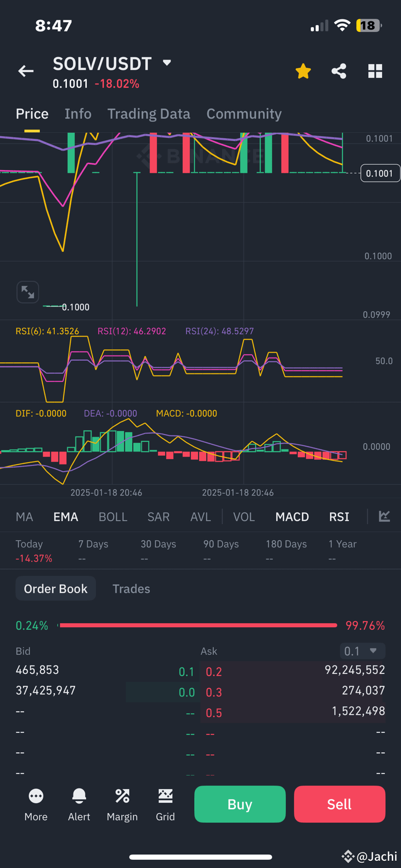This screenshot has width=401, height=868.
Task: Toggle the RSI sub-indicator
Action: tap(339, 517)
